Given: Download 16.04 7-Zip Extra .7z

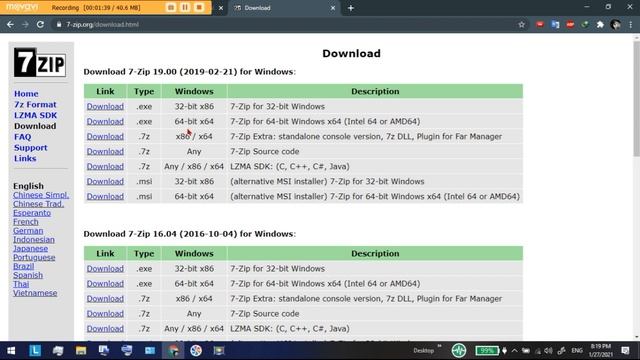Looking at the screenshot, I should [x=105, y=299].
